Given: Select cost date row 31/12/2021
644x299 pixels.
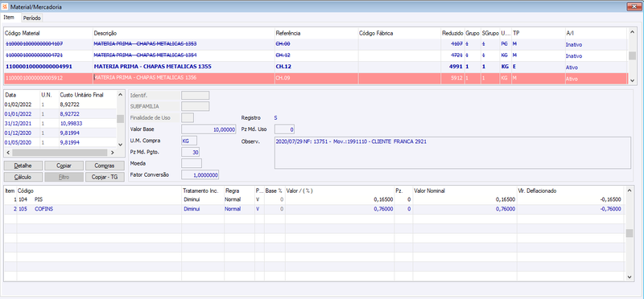Looking at the screenshot, I should click(60, 124).
